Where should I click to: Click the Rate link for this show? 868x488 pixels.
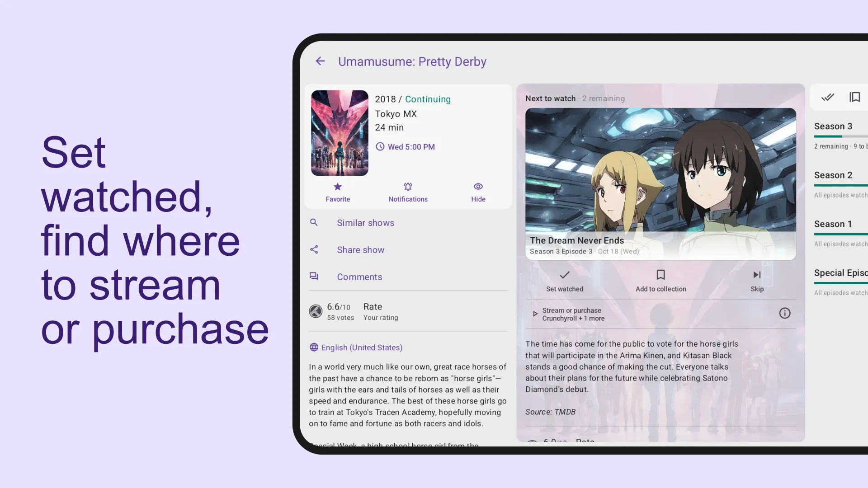tap(373, 306)
